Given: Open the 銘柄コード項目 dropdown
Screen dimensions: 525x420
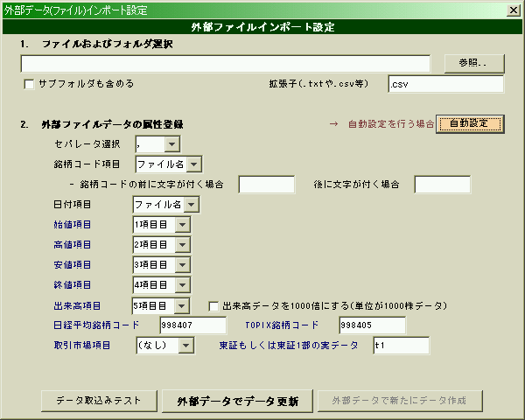Looking at the screenshot, I should point(194,164).
